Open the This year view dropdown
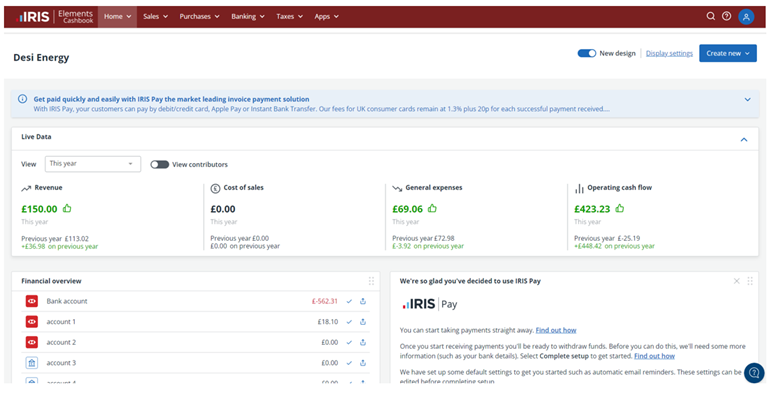The image size is (769, 400). [92, 164]
